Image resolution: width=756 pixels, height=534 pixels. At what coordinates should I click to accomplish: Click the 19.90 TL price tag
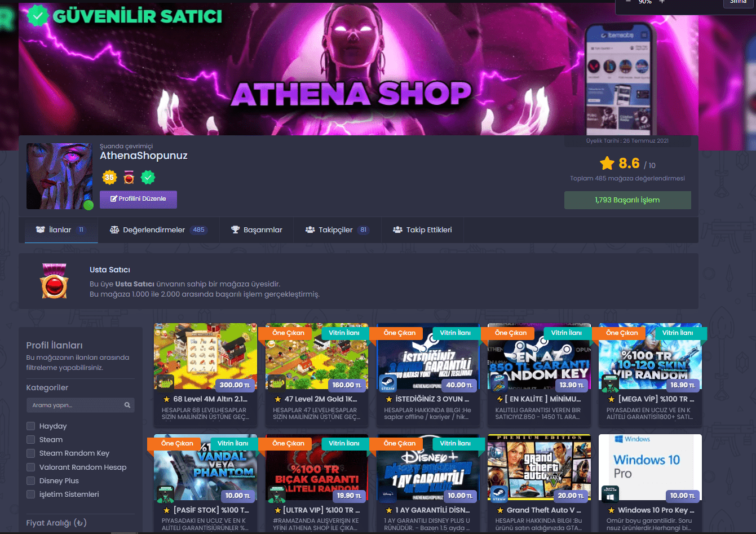348,496
